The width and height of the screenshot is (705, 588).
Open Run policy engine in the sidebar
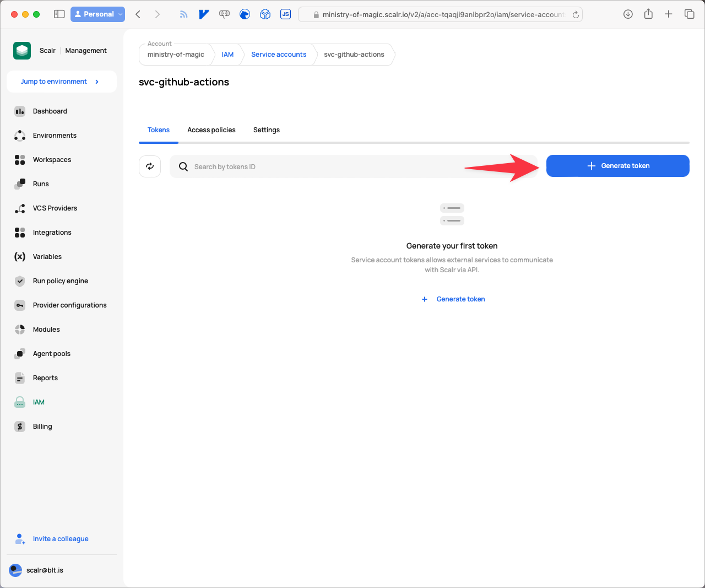[62, 281]
